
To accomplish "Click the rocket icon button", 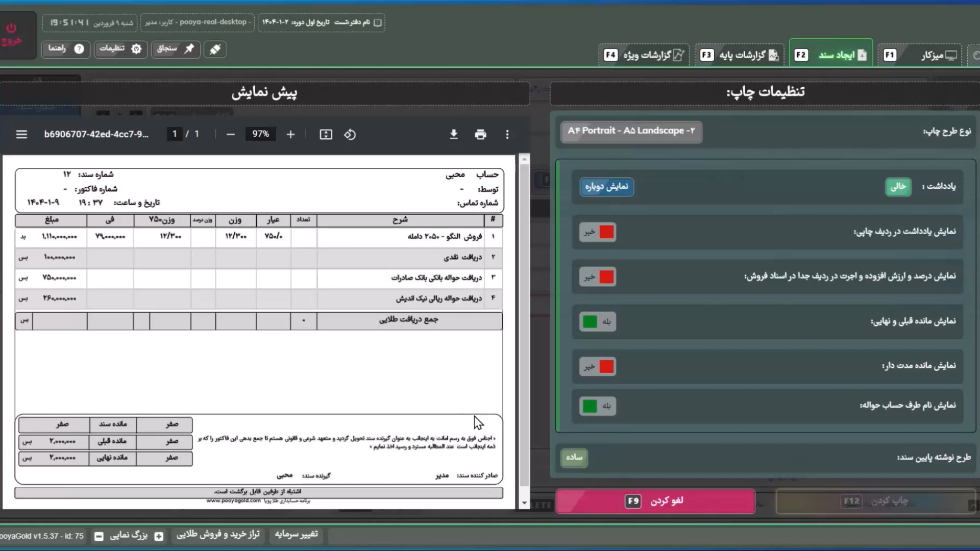I will click(215, 49).
